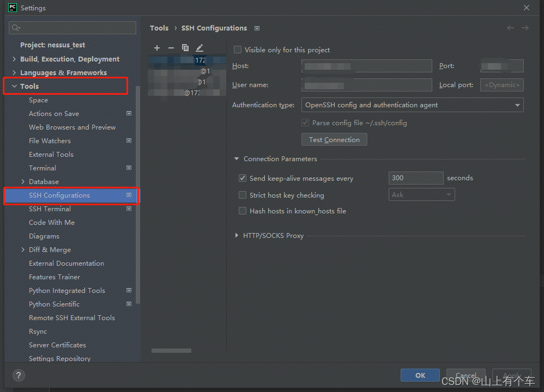The width and height of the screenshot is (544, 392).
Task: Click the help question mark icon
Action: click(x=19, y=375)
